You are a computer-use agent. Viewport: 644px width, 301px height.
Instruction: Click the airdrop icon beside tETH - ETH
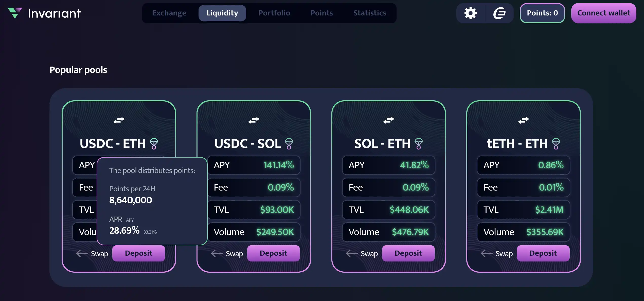556,144
